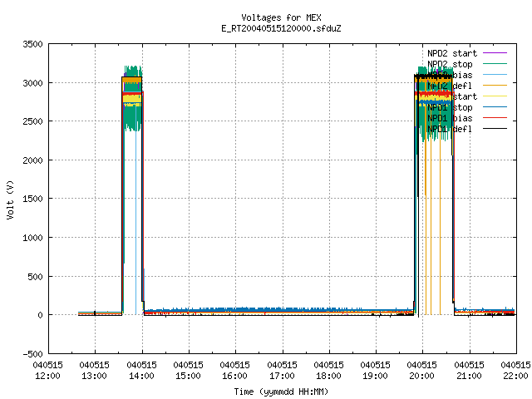This screenshot has width=532, height=399.
Task: Click the 22:00 x-axis time label
Action: click(515, 377)
